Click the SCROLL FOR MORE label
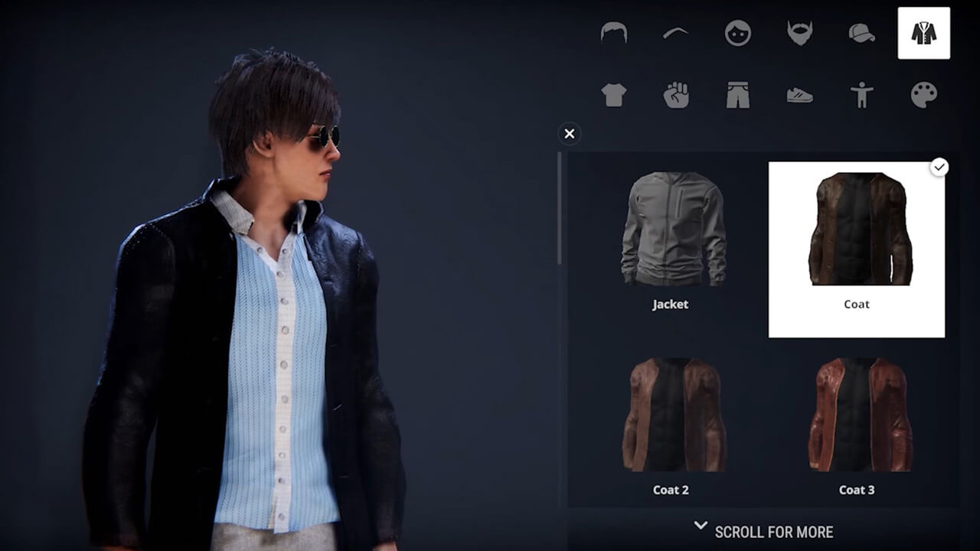The height and width of the screenshot is (551, 980). pyautogui.click(x=773, y=532)
